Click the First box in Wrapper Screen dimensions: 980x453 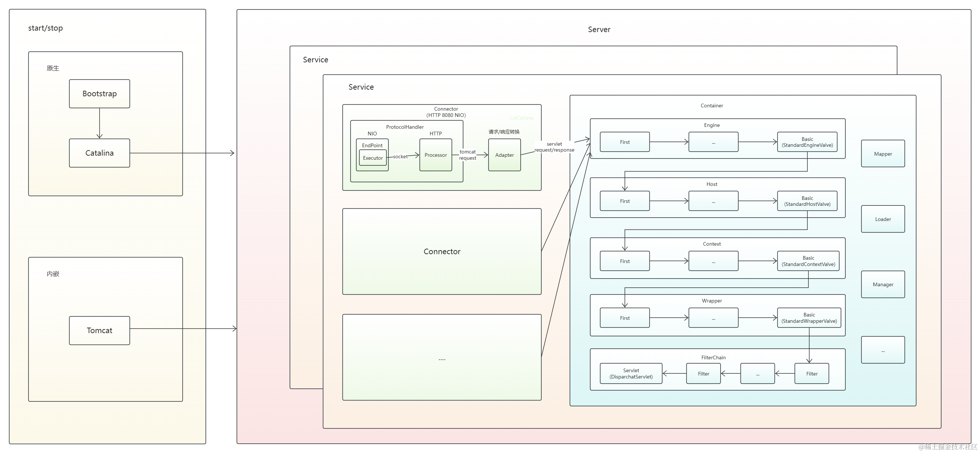point(624,318)
